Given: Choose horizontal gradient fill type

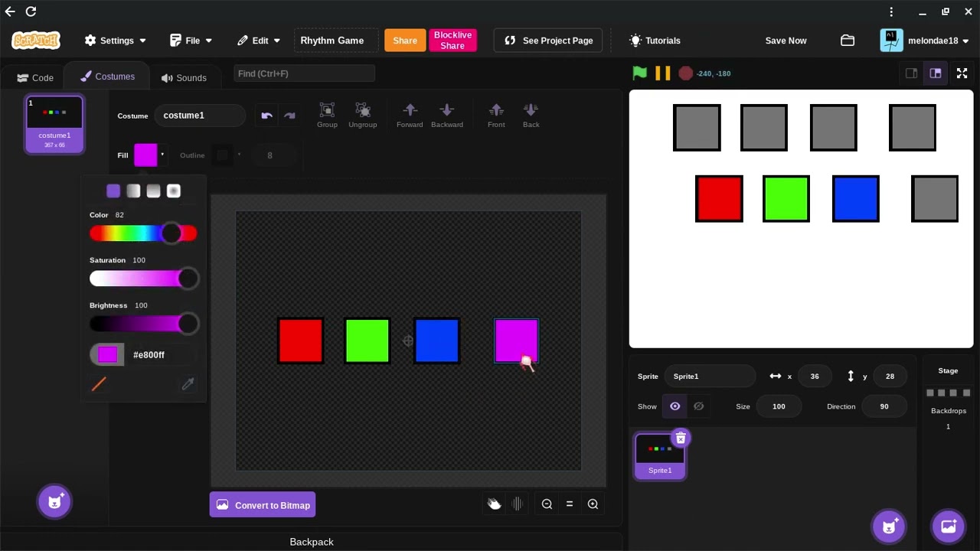Looking at the screenshot, I should point(133,191).
